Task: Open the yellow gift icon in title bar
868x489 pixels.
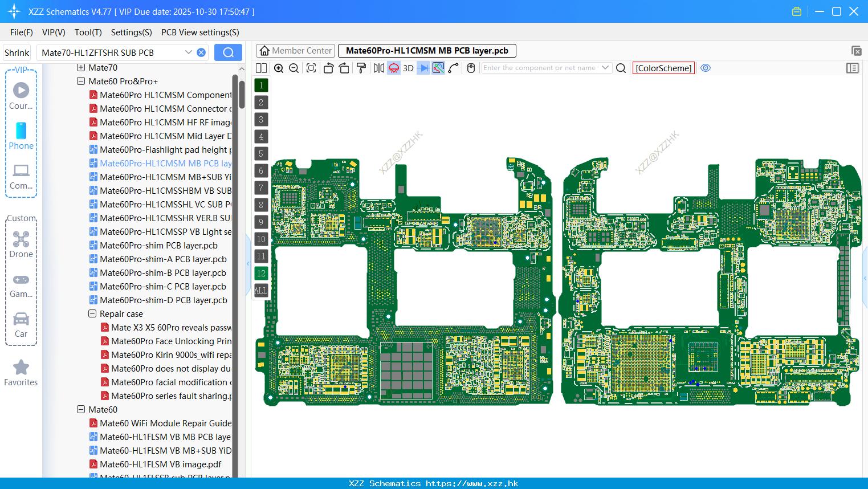Action: click(x=797, y=11)
